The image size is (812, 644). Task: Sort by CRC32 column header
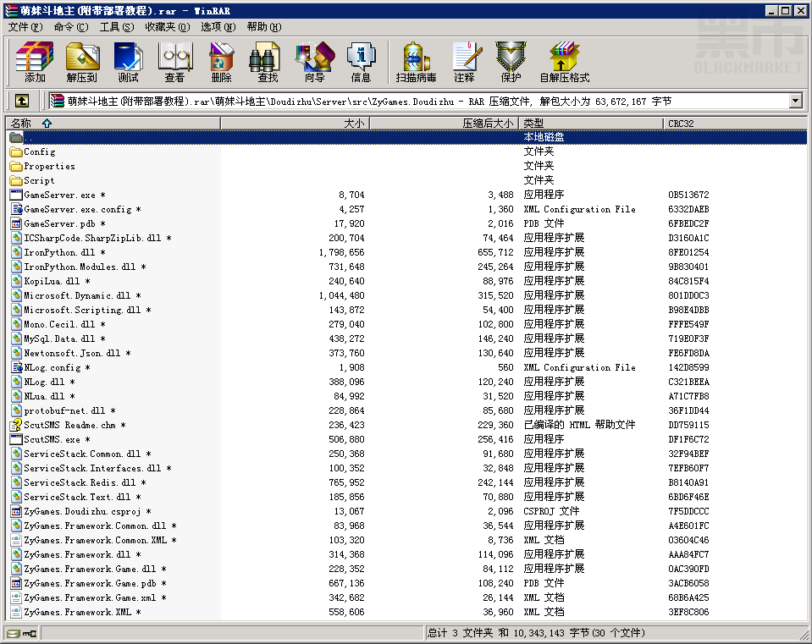735,124
